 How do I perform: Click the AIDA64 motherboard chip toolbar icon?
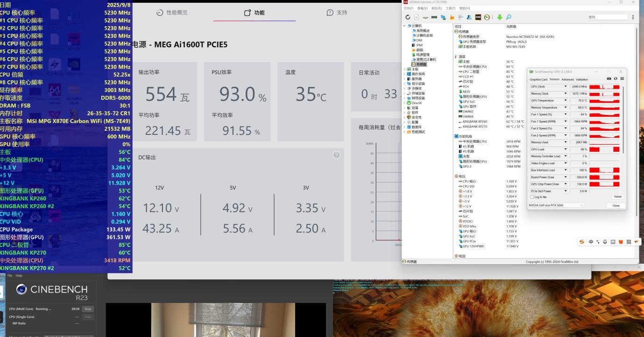tap(425, 17)
